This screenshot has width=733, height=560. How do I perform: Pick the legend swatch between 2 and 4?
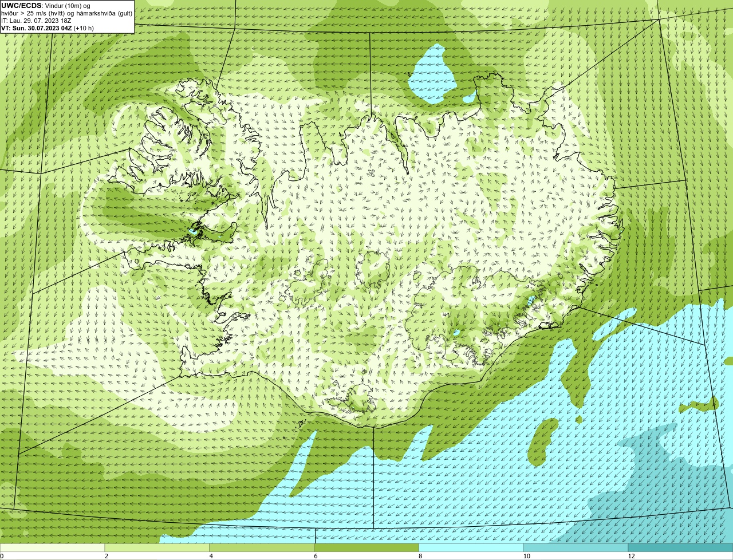coord(157,548)
